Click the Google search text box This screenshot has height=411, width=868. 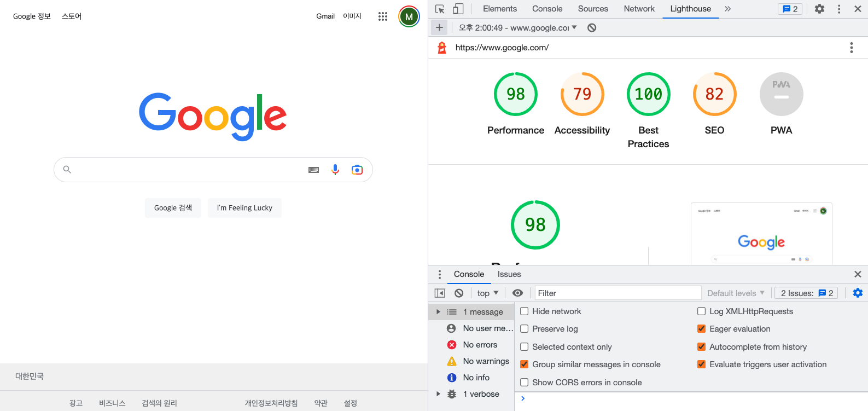tap(213, 170)
